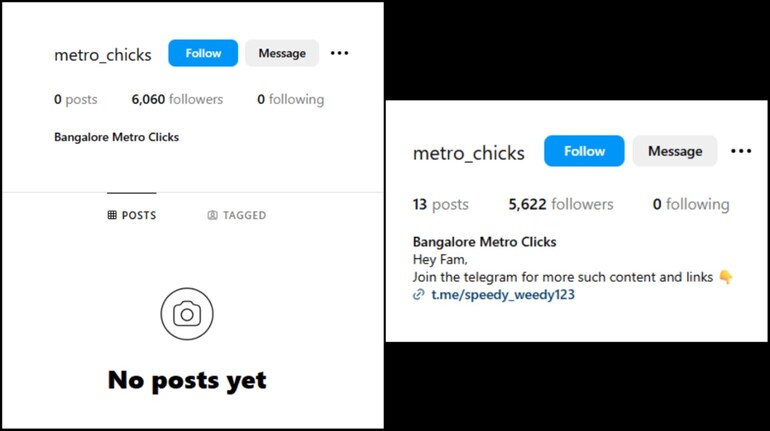Click the 0 posts count on left profile
The height and width of the screenshot is (431, 770).
pos(76,99)
